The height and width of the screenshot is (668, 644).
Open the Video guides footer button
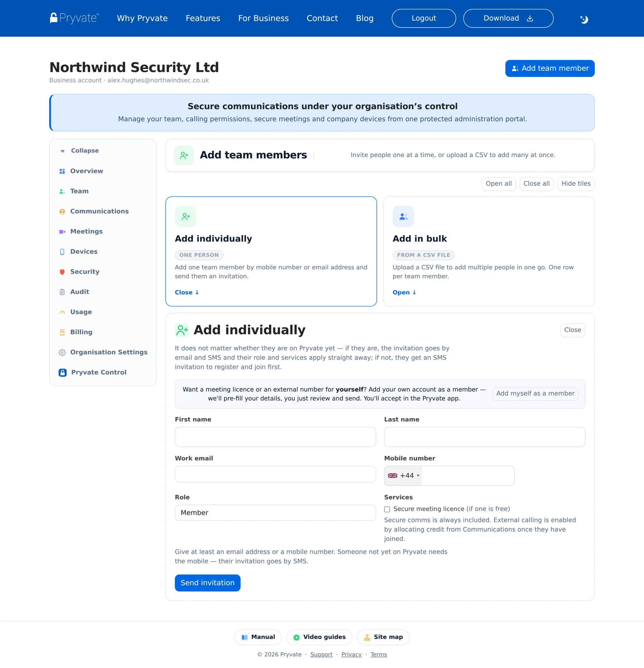pyautogui.click(x=319, y=637)
